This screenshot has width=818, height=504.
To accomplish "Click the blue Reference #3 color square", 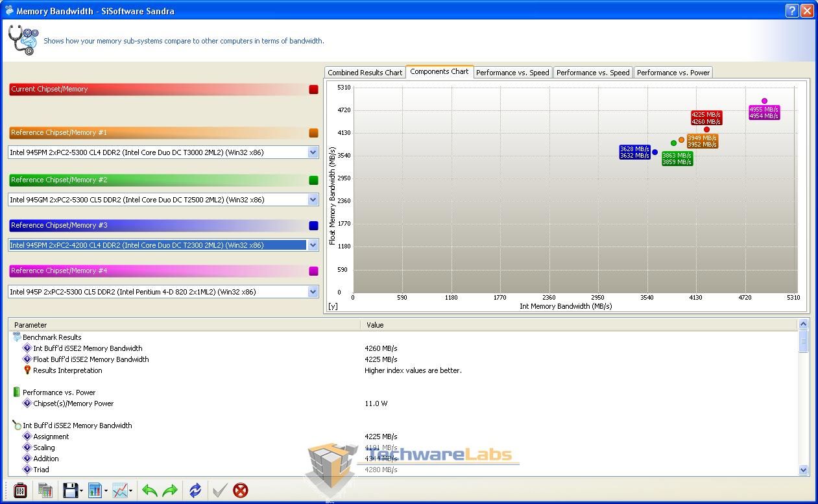I will pyautogui.click(x=313, y=226).
